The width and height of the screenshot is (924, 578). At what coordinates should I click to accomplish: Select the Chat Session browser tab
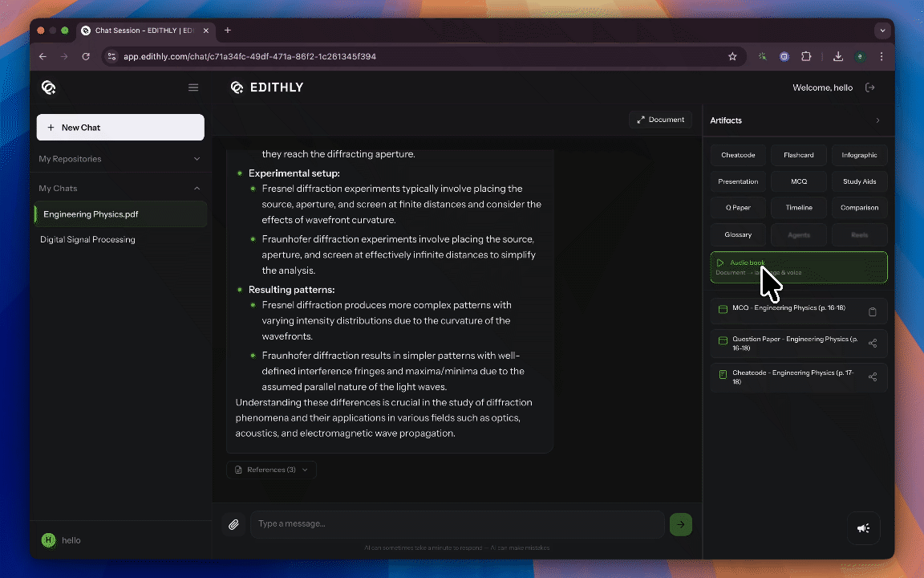tap(145, 31)
